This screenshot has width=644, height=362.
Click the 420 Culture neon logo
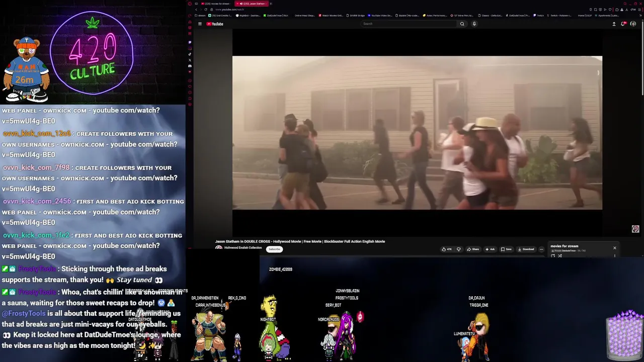coord(92,54)
